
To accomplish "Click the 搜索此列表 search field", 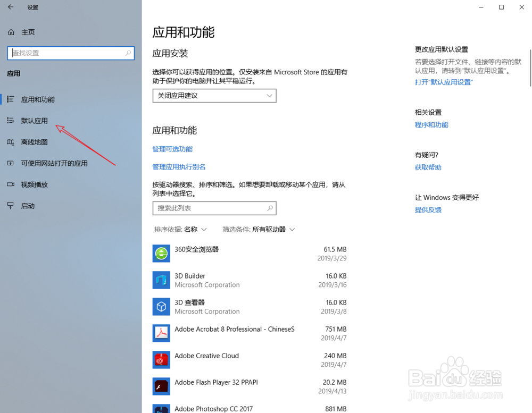I will coord(214,208).
